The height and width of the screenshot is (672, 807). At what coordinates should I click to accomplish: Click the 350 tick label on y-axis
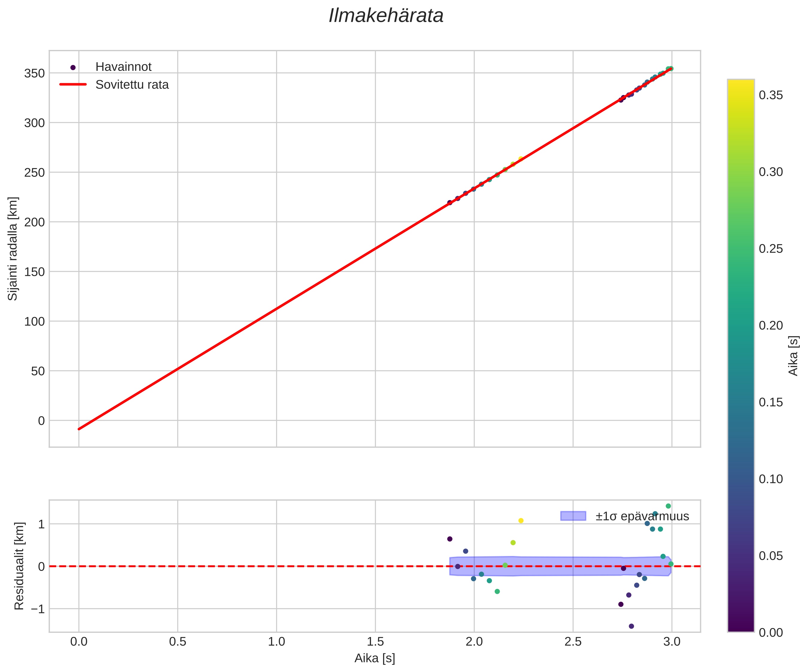(x=34, y=73)
